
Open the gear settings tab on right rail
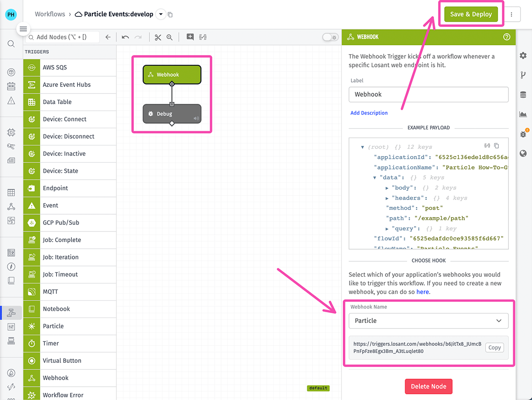[x=523, y=55]
